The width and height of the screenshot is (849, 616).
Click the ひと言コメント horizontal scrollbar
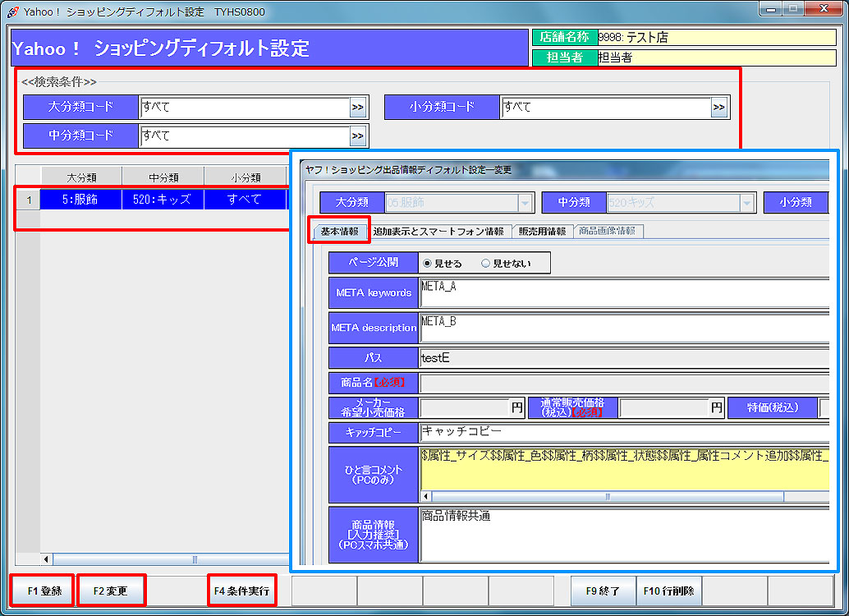coord(608,496)
